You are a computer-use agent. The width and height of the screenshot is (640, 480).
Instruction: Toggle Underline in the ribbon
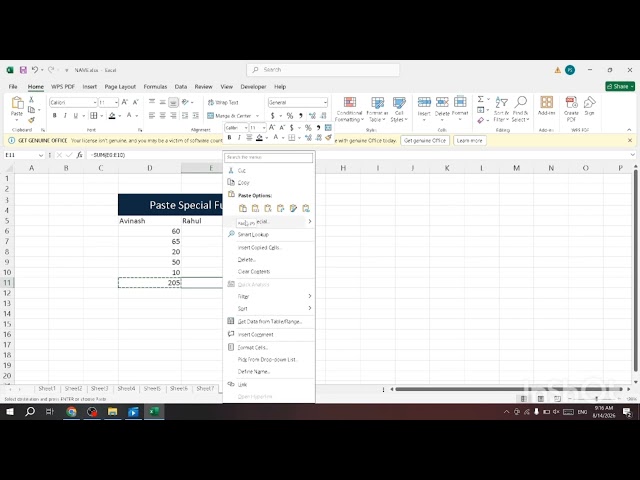coord(76,116)
